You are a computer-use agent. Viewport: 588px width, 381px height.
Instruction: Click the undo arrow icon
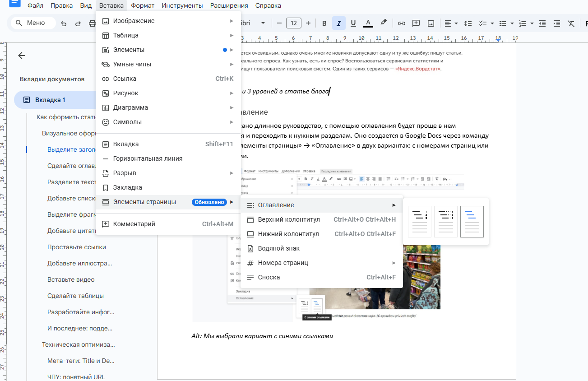tap(64, 23)
